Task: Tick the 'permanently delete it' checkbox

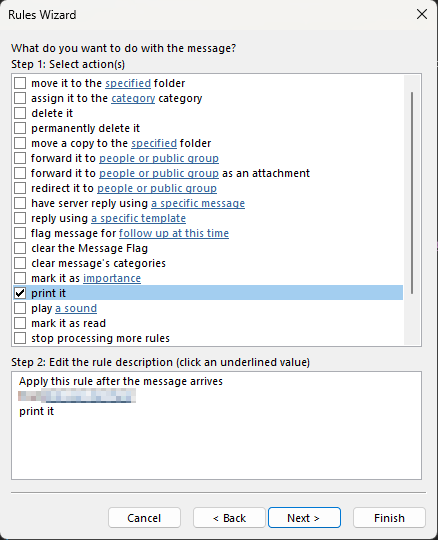Action: (x=20, y=128)
